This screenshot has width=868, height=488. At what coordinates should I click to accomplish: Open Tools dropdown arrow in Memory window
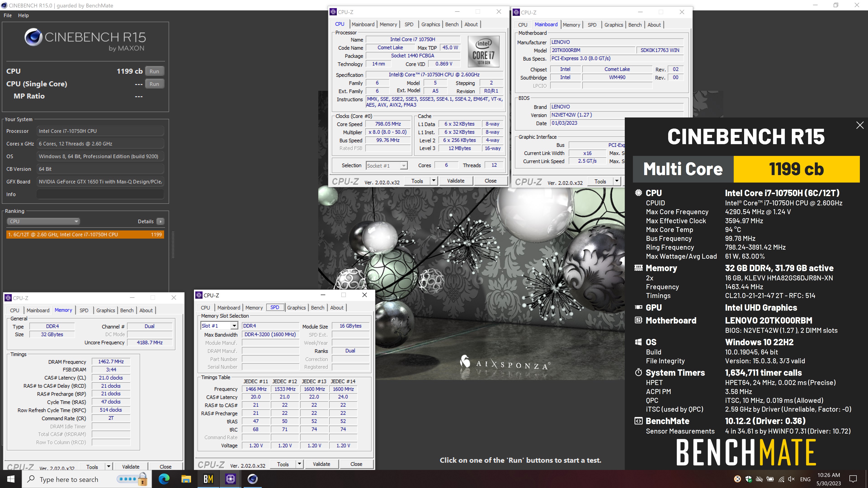point(108,467)
